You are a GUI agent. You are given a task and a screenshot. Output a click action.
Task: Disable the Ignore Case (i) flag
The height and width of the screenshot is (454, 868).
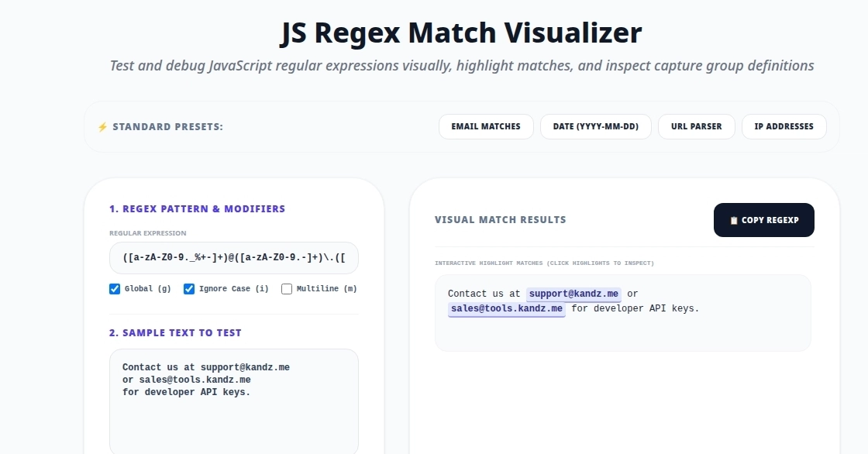coord(189,289)
